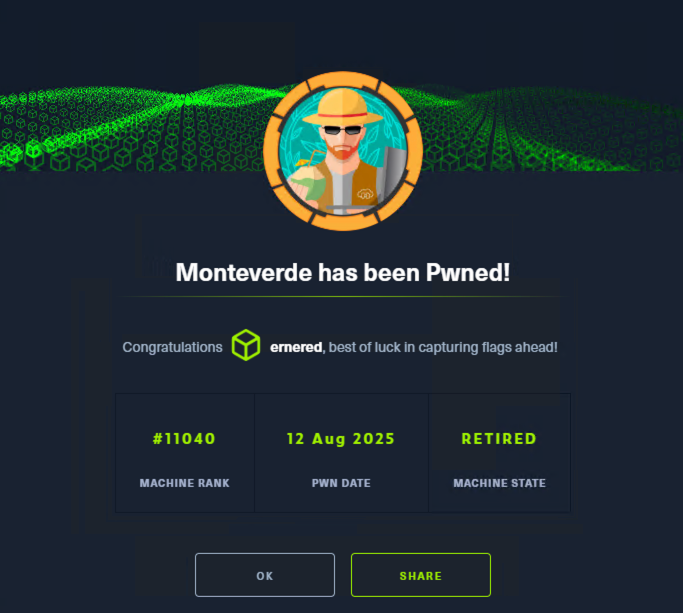Screen dimensions: 683x613
Task: Click the OK button
Action: (265, 575)
